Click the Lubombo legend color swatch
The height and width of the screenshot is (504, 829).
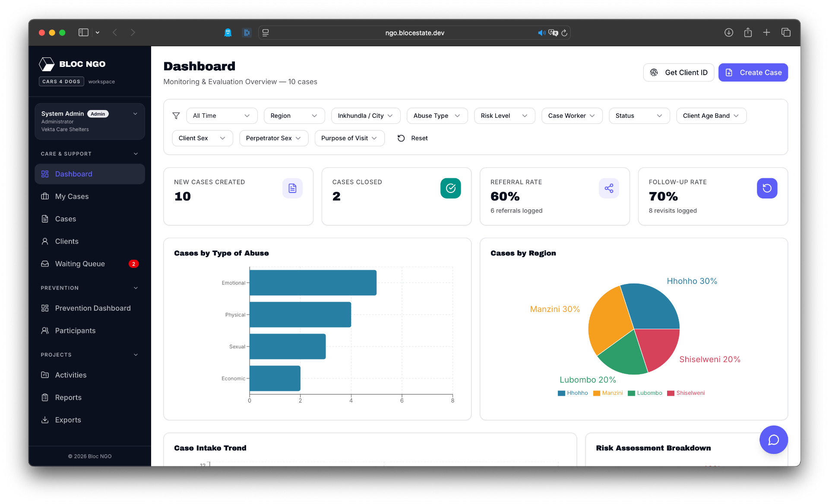[631, 393]
